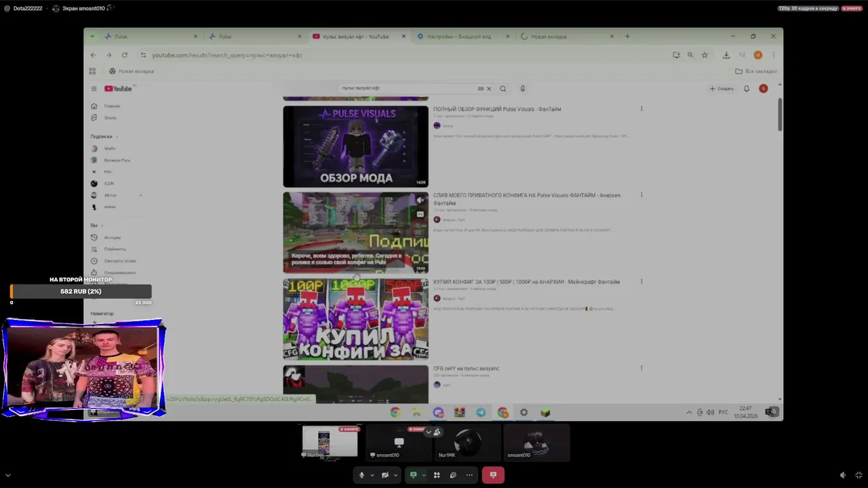Open the apps grid in bookmarks bar

pyautogui.click(x=93, y=71)
